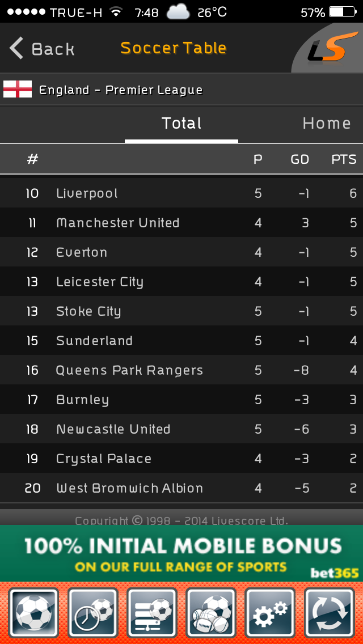Screen dimensions: 363x644
Task: Tap the bet365 mobile bonus banner
Action: 181,553
